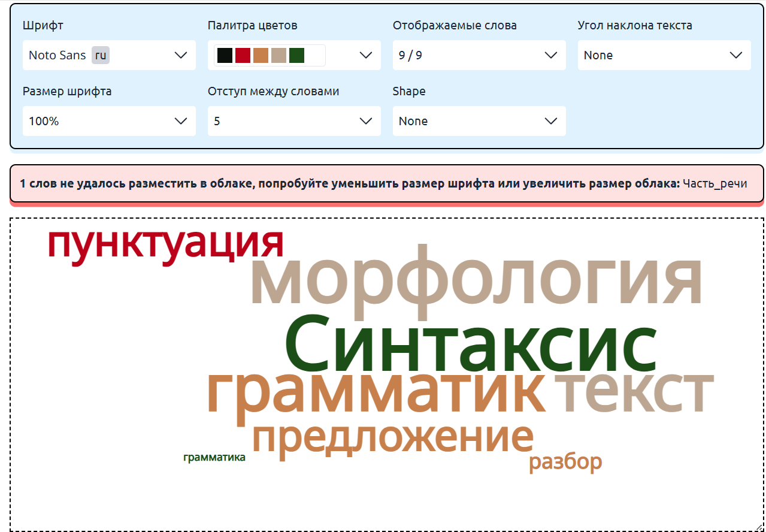
Task: Click the word 'предложение' in the cloud
Action: pos(392,439)
